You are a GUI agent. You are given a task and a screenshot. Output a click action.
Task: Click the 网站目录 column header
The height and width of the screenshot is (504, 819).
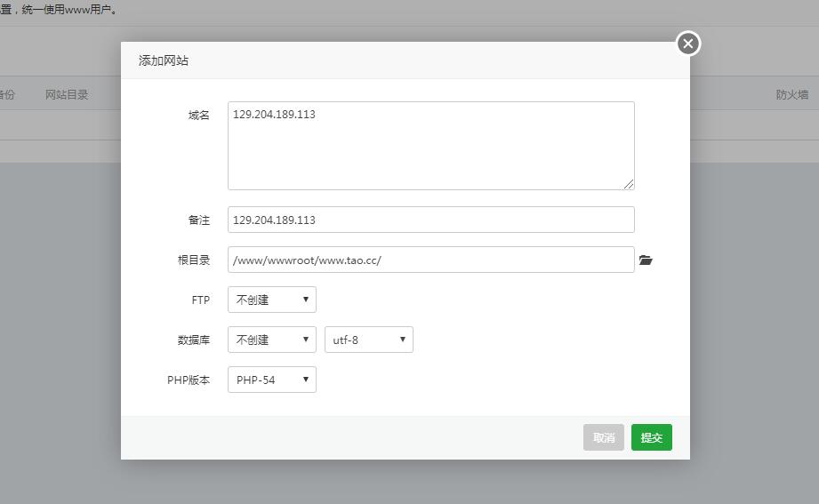coord(67,95)
